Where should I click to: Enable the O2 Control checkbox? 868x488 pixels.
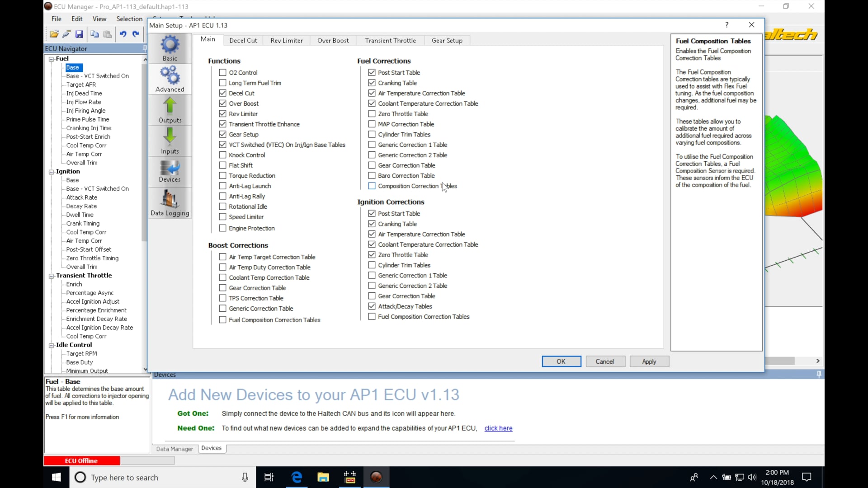(x=222, y=72)
